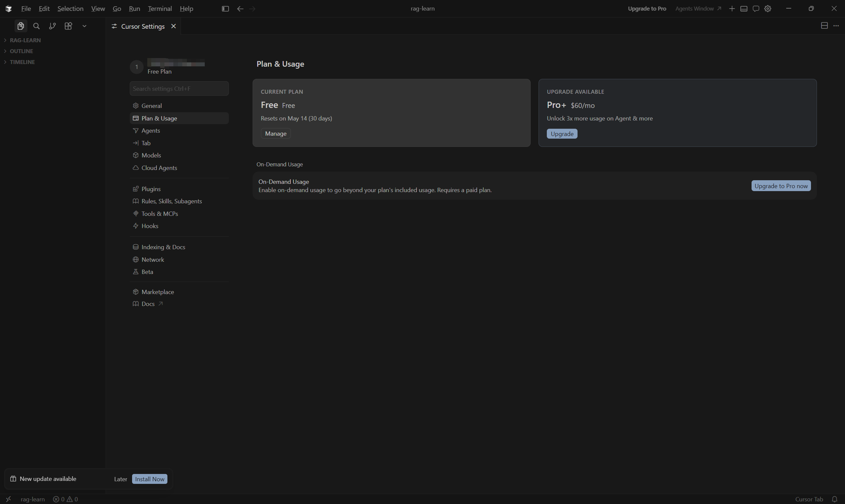Open the Search view icon

coord(36,26)
